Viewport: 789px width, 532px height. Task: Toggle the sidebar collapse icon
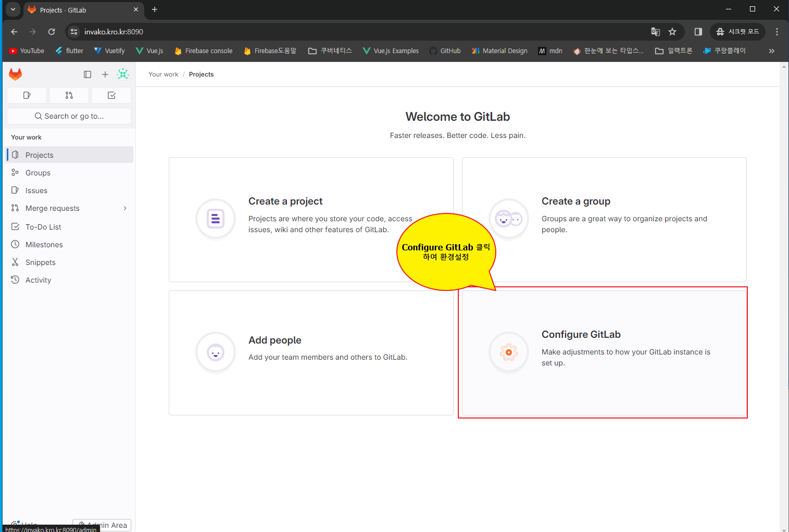click(x=87, y=74)
